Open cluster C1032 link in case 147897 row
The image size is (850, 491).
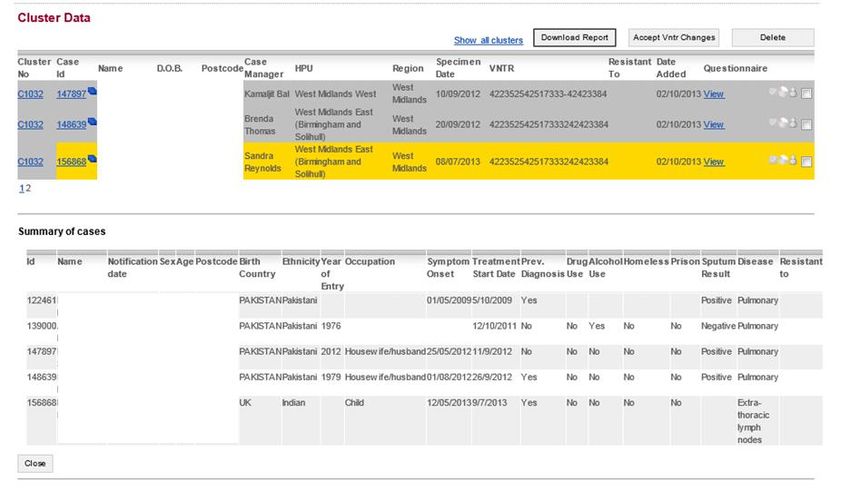click(x=30, y=94)
